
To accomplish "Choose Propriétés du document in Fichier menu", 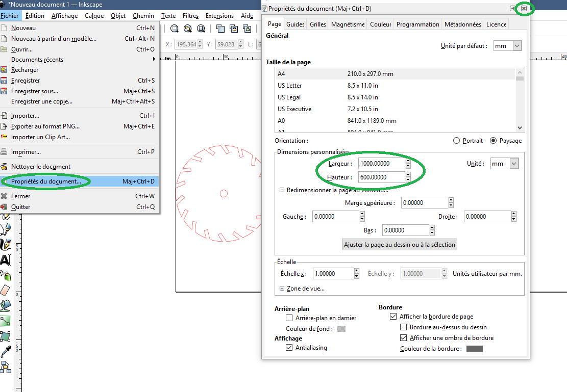I will click(x=79, y=181).
